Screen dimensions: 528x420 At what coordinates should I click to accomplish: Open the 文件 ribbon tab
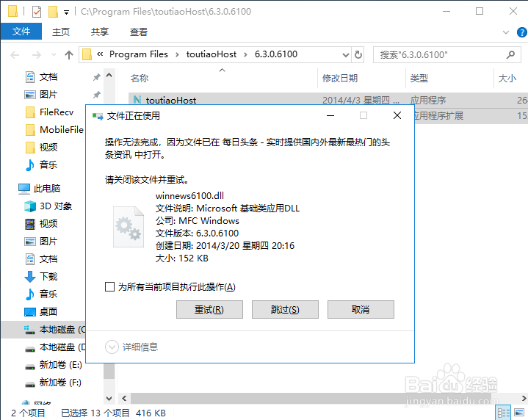pos(21,32)
